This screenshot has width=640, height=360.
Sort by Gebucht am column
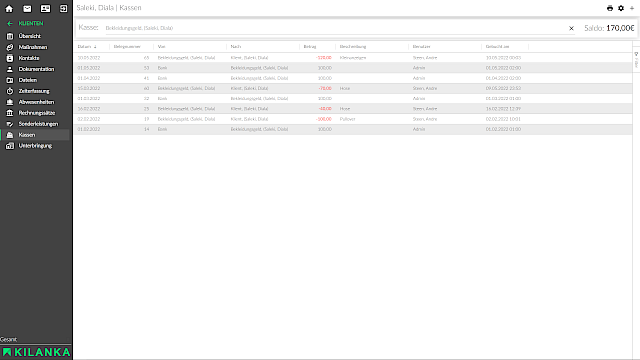pyautogui.click(x=497, y=47)
